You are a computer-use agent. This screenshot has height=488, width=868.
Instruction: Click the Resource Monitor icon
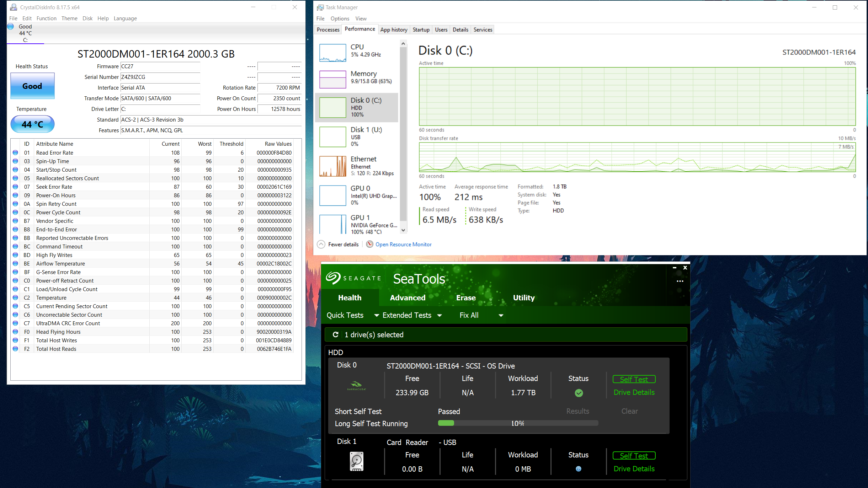click(x=369, y=244)
